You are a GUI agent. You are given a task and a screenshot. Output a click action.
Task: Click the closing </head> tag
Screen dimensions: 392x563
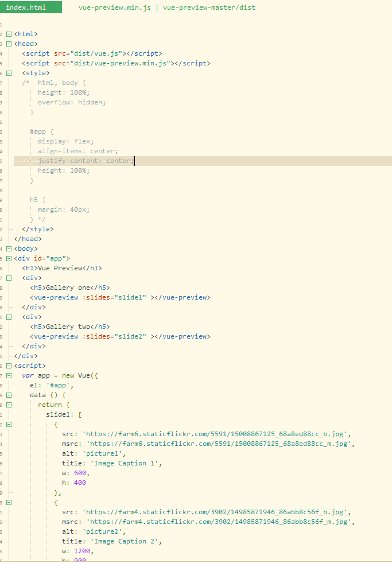point(28,239)
